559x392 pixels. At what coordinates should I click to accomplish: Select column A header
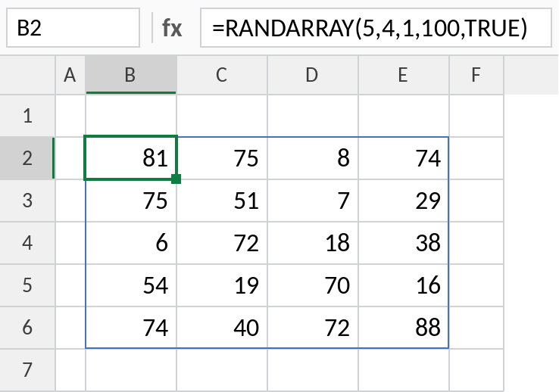pos(70,75)
